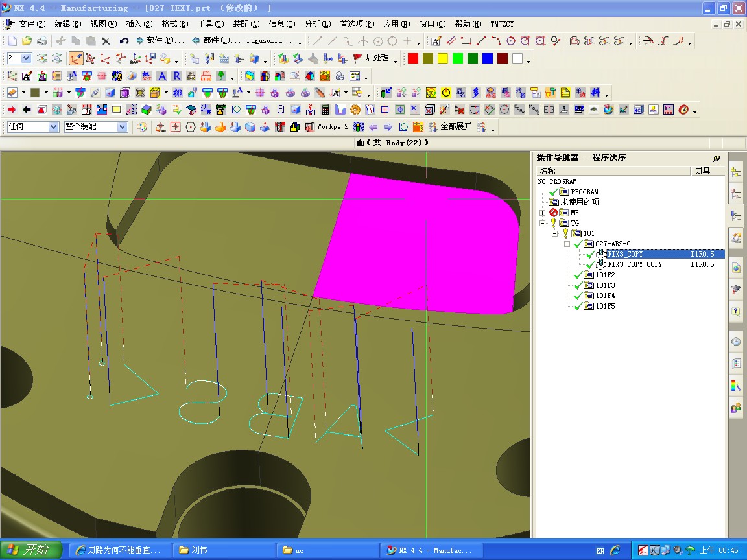The width and height of the screenshot is (747, 560).
Task: Collapse the TG tree node
Action: pyautogui.click(x=543, y=223)
